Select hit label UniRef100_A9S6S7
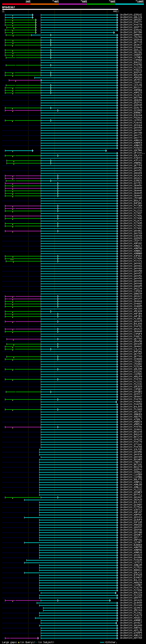The width and height of the screenshot is (146, 644). [131, 618]
